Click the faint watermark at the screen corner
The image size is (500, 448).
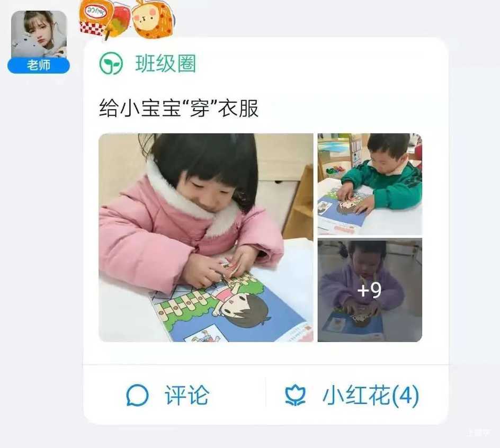coord(478,433)
